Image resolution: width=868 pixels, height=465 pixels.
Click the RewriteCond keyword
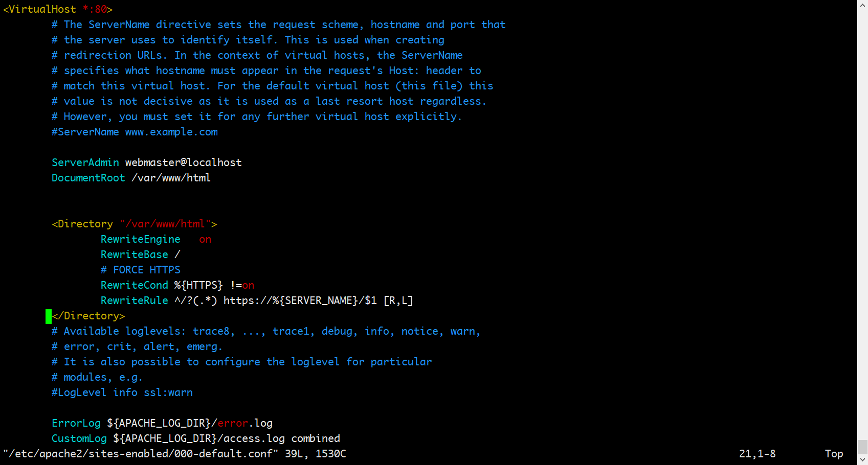[134, 285]
